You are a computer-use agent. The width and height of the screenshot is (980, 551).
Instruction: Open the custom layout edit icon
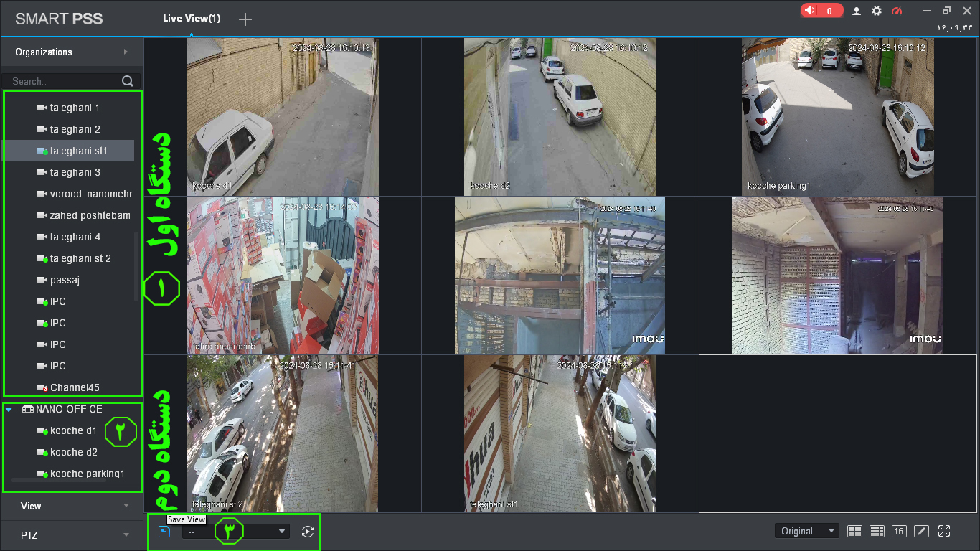(922, 531)
